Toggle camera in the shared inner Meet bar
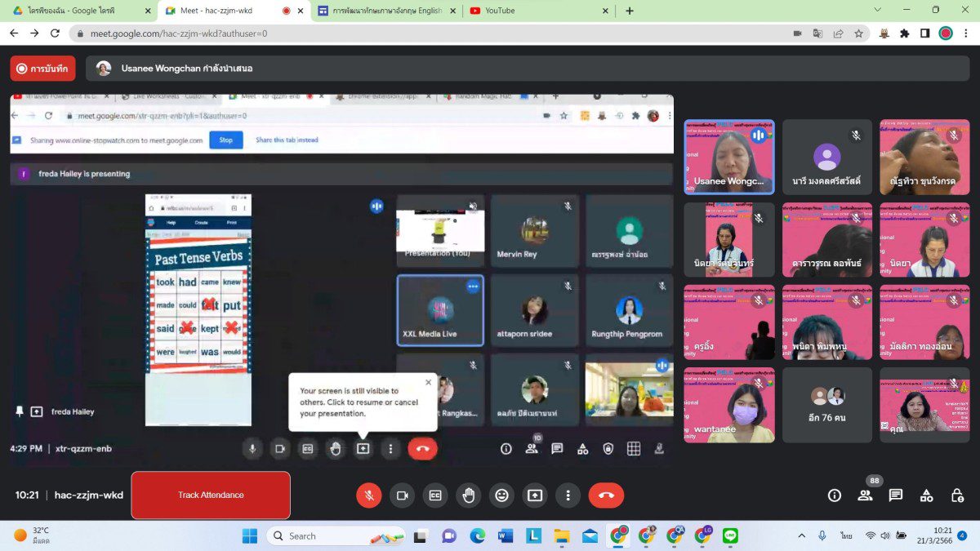The height and width of the screenshot is (551, 980). coord(279,448)
